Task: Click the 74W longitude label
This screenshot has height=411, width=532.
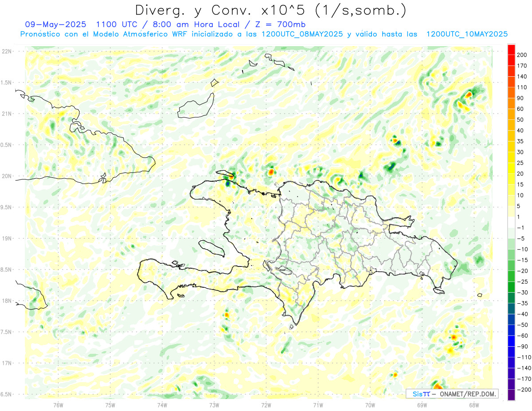Action: (x=162, y=405)
